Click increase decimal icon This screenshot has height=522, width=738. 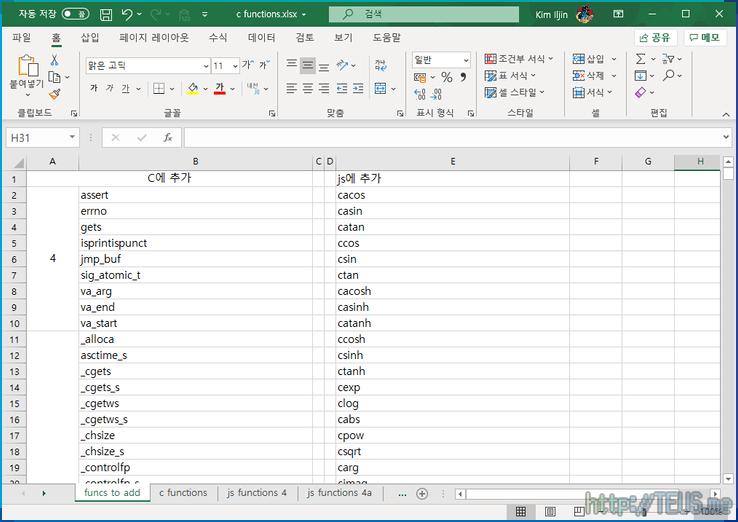pyautogui.click(x=420, y=95)
